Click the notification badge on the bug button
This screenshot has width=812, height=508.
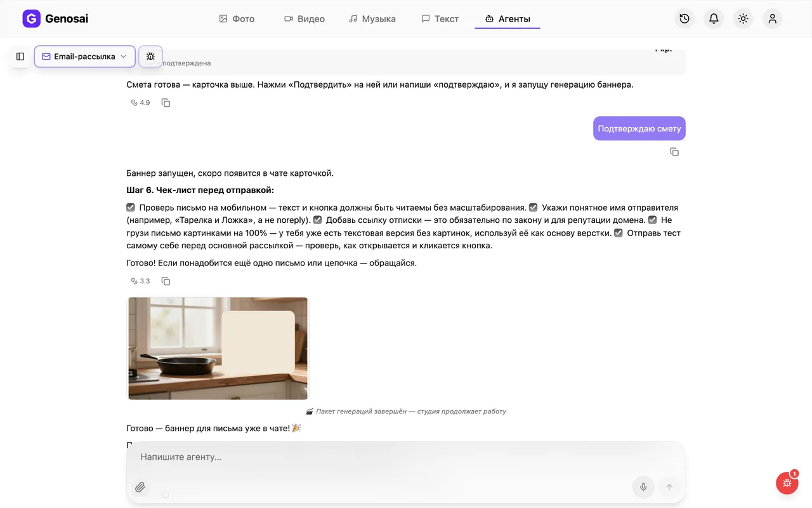(x=794, y=474)
